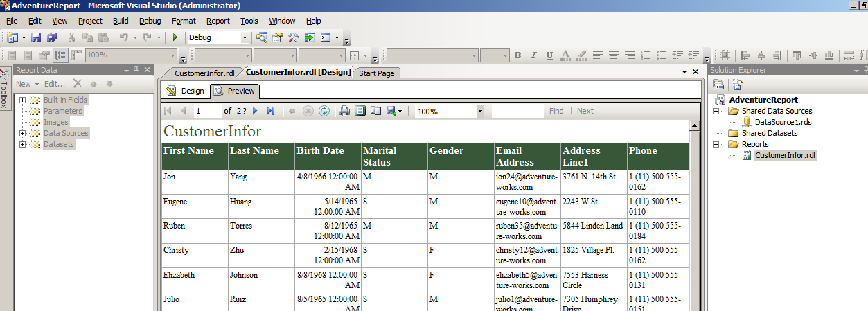This screenshot has height=311, width=868.
Task: Open the document tab list dropdown arrow
Action: (x=683, y=71)
